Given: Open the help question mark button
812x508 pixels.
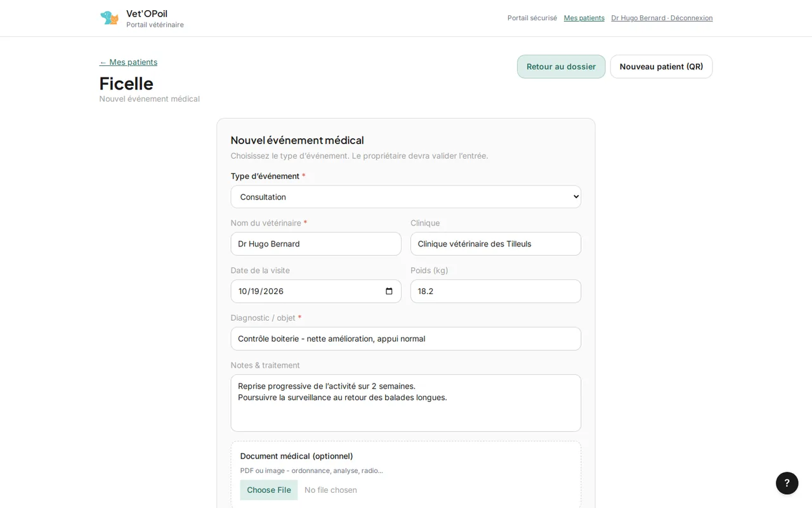Looking at the screenshot, I should pyautogui.click(x=787, y=483).
